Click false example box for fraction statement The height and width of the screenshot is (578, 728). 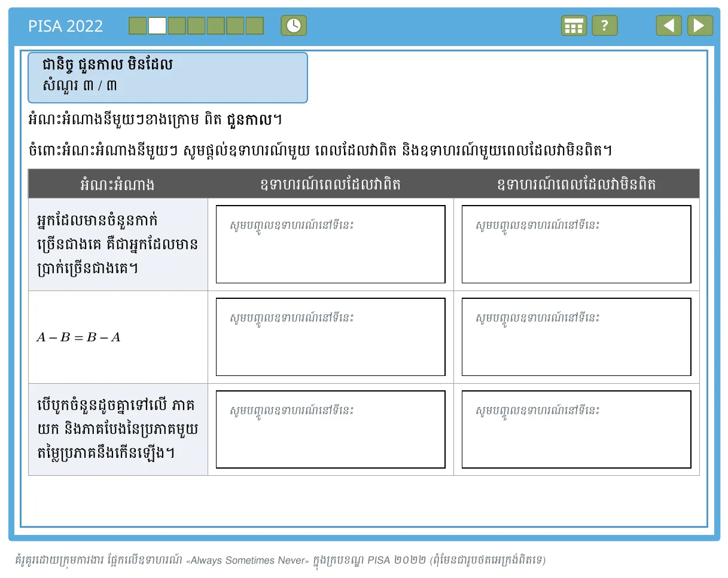click(577, 430)
